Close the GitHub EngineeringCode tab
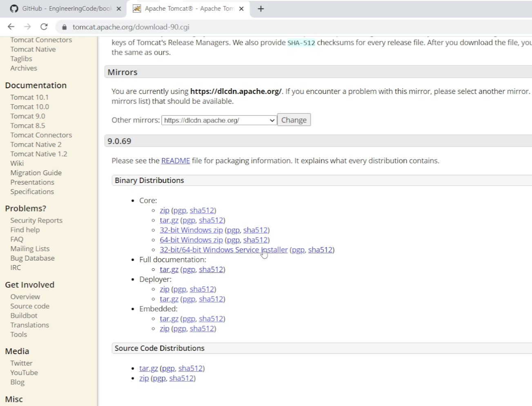The width and height of the screenshot is (532, 406). pos(119,9)
